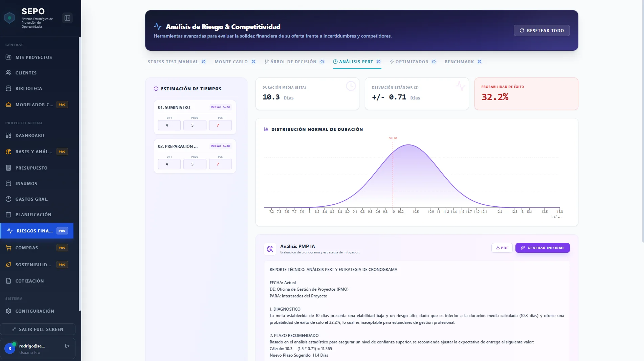644x361 pixels.
Task: Exit full screen with Salir Full Screen
Action: (38, 329)
